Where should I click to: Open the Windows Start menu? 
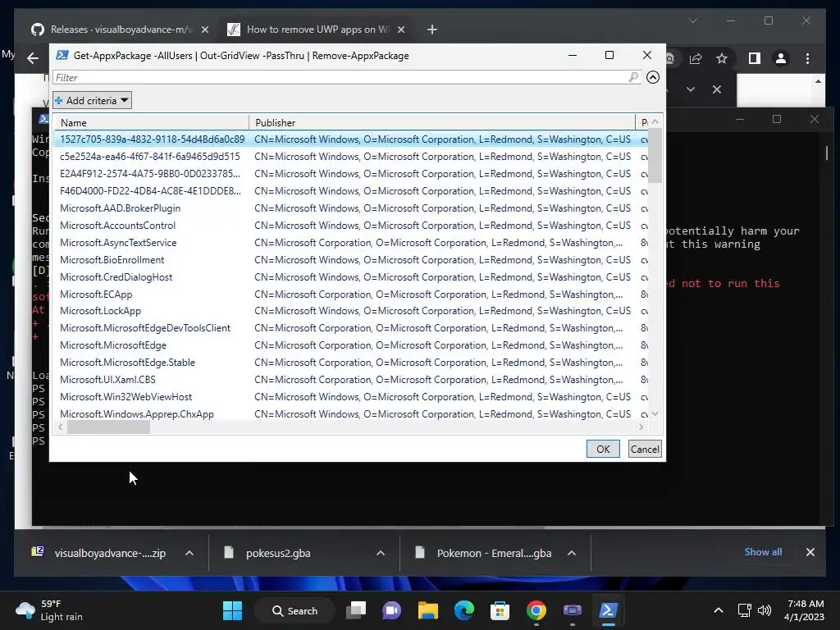pos(232,610)
